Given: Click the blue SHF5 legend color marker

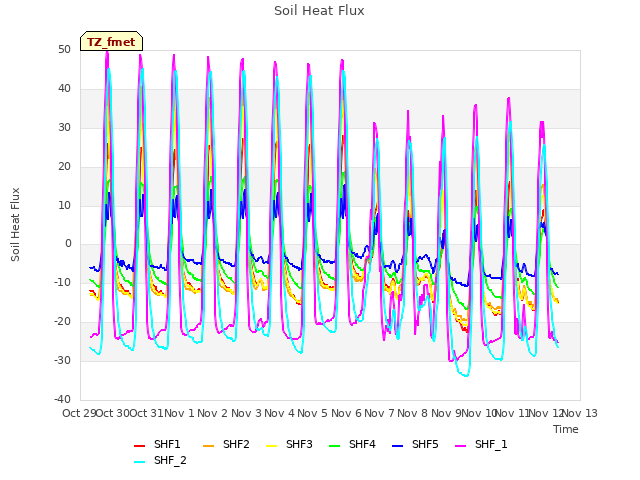Looking at the screenshot, I should click(x=398, y=446).
